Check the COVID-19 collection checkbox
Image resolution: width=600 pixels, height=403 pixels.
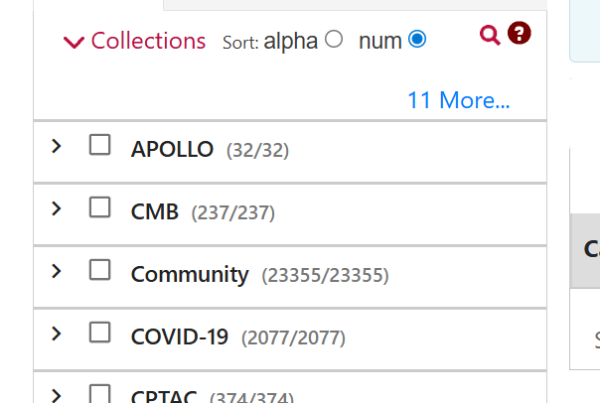point(100,332)
